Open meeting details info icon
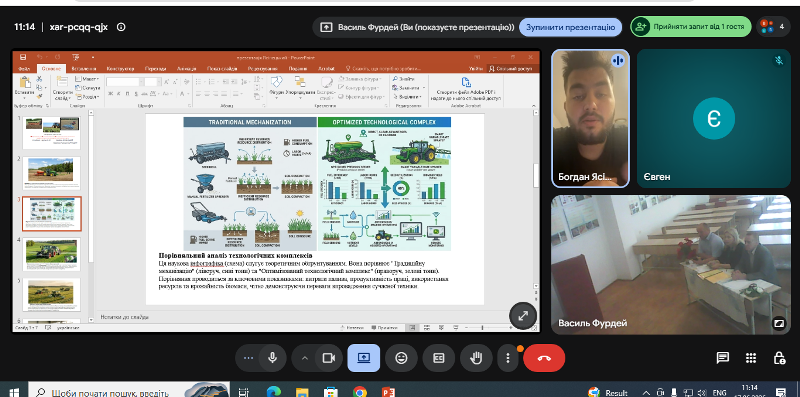 [x=121, y=27]
